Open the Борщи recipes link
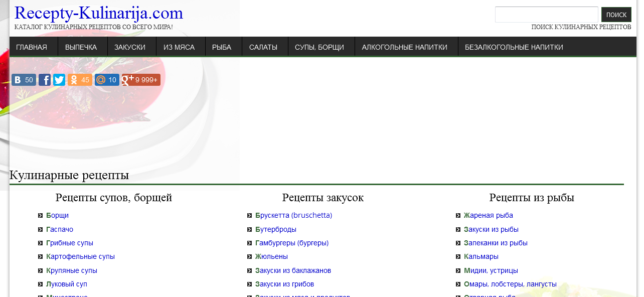The width and height of the screenshot is (644, 297). (57, 215)
